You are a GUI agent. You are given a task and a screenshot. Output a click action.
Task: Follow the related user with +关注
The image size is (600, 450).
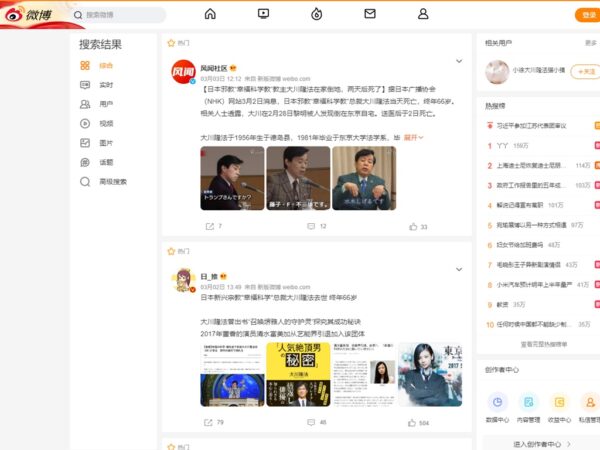point(585,72)
